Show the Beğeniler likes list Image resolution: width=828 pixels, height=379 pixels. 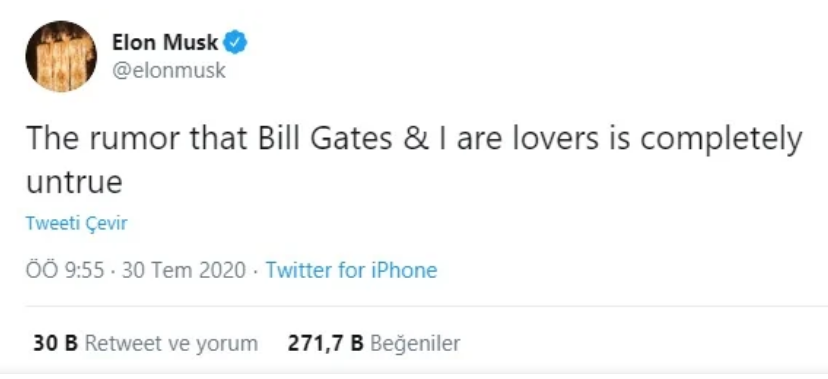click(415, 344)
